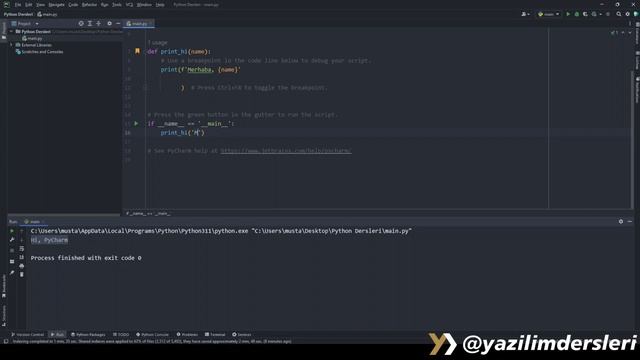This screenshot has width=640, height=360.
Task: Toggle scroll-to-end icon in Run panel
Action: click(x=22, y=257)
